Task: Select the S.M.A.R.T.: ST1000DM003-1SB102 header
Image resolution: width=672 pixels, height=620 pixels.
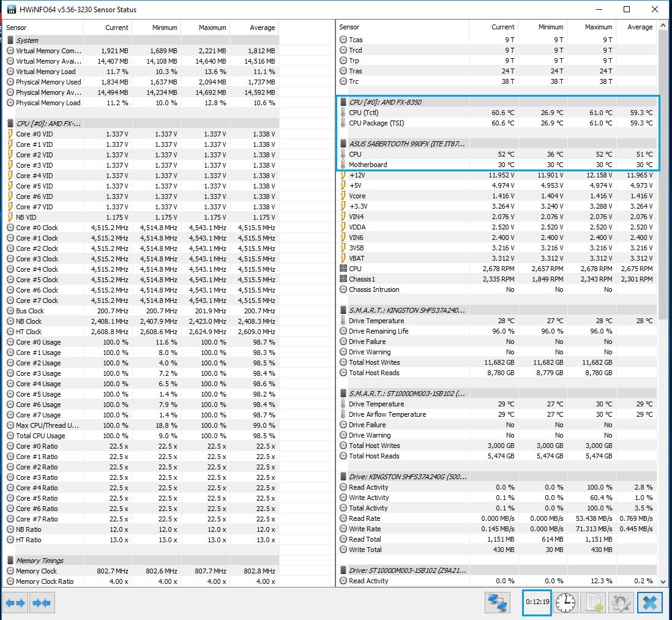Action: [498, 394]
